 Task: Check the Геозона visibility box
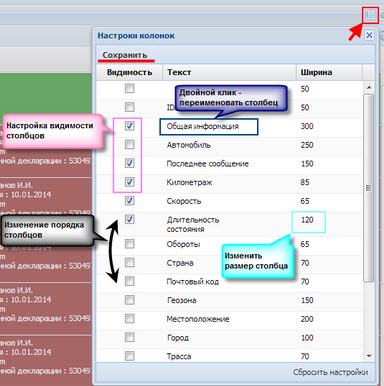pyautogui.click(x=129, y=300)
